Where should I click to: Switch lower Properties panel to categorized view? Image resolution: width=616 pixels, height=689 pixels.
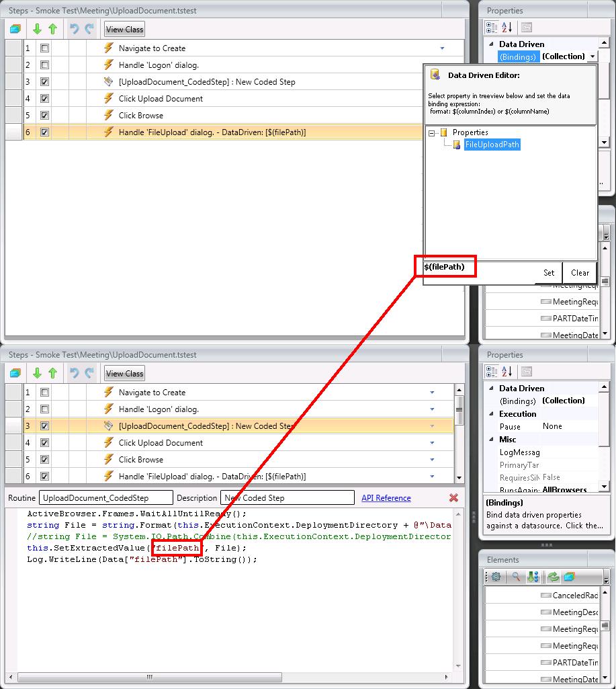[x=492, y=371]
